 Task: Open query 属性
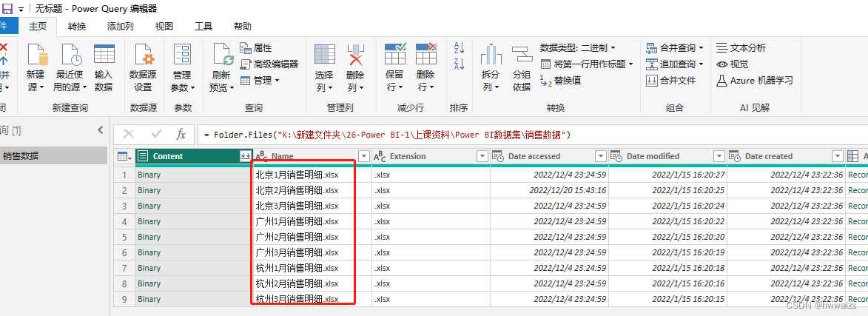pyautogui.click(x=256, y=48)
